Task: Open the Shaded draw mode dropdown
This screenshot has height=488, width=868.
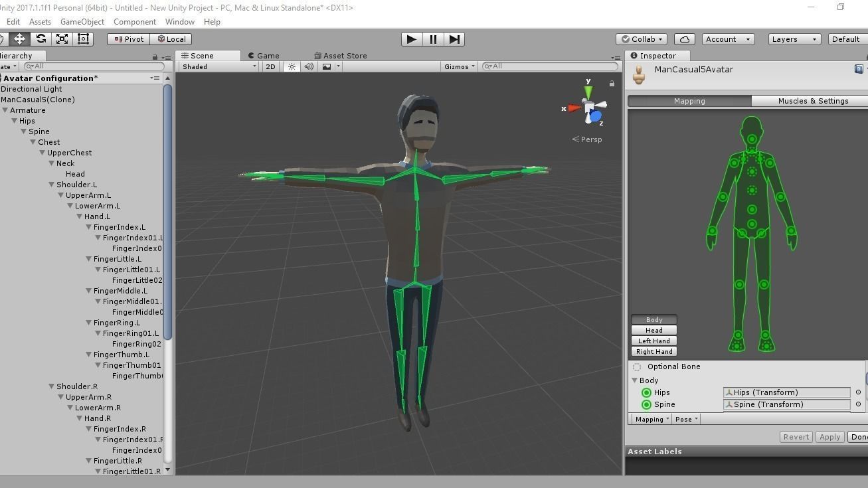Action: pyautogui.click(x=218, y=66)
